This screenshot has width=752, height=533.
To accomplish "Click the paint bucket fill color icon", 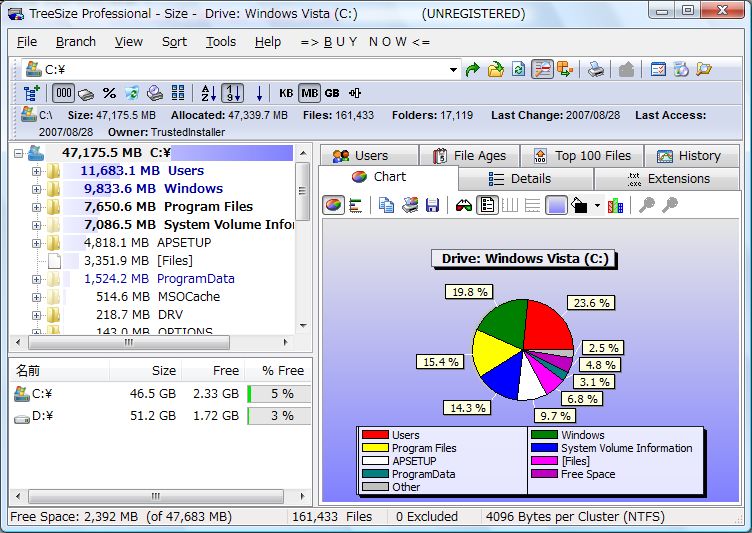I will [x=579, y=205].
